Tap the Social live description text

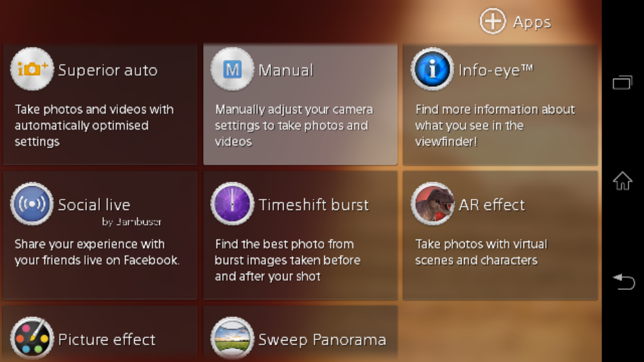point(97,252)
